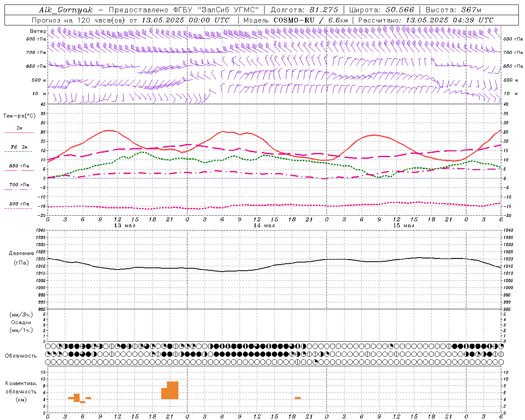Click the (км) unit label of convective cloudiness

21,400
